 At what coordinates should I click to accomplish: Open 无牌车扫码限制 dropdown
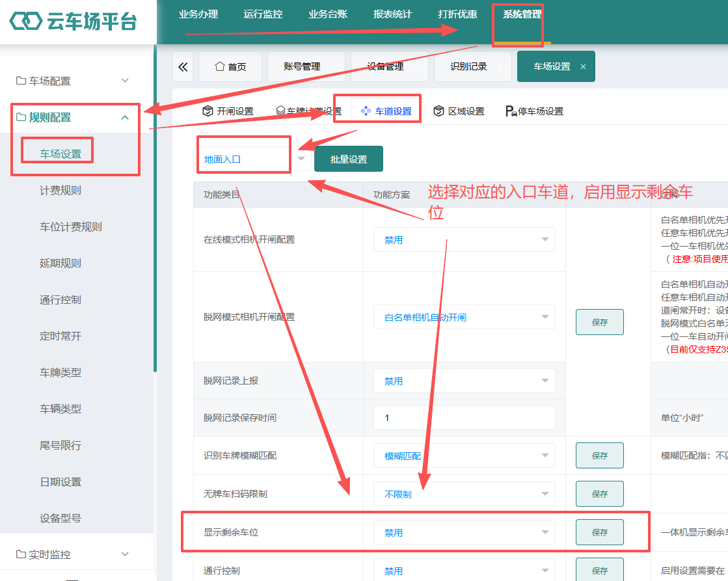click(465, 494)
